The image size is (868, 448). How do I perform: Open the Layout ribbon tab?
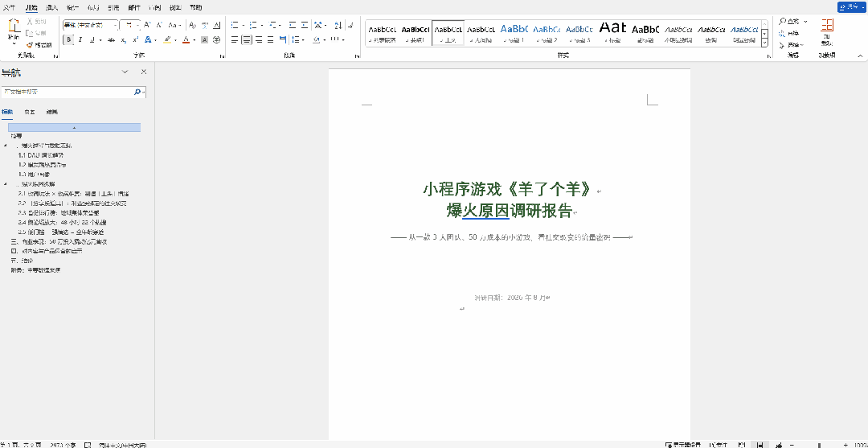(x=93, y=8)
